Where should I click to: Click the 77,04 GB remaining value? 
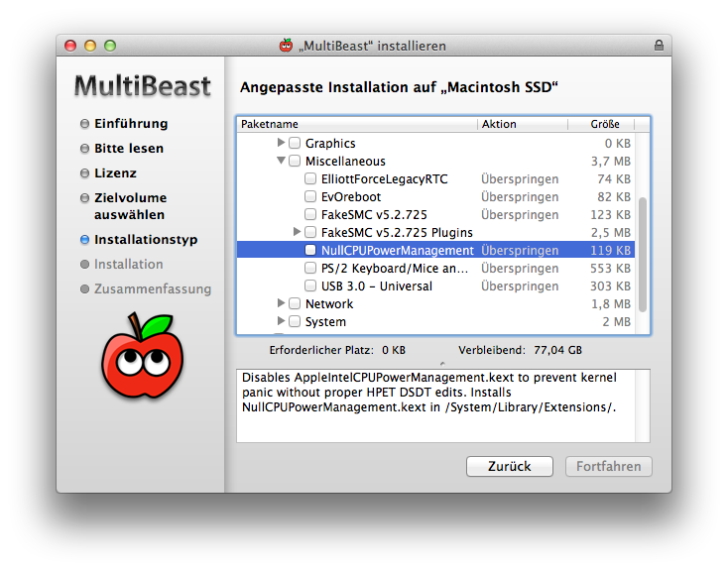[x=557, y=350]
